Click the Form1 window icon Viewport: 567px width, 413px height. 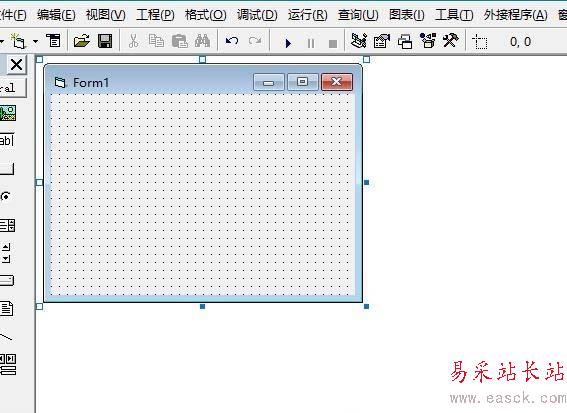click(x=60, y=83)
